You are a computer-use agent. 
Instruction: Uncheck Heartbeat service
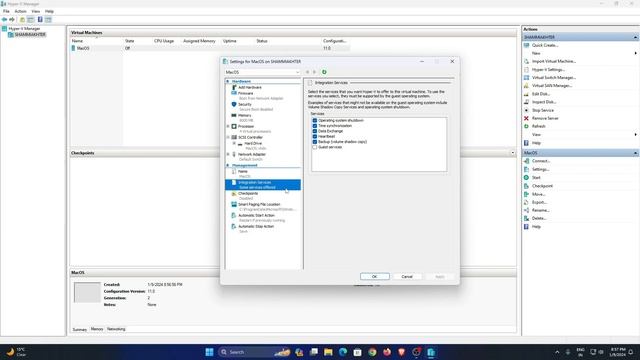pyautogui.click(x=315, y=137)
